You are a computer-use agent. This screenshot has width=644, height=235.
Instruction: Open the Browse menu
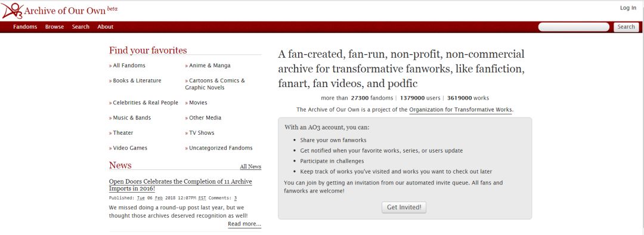point(55,27)
